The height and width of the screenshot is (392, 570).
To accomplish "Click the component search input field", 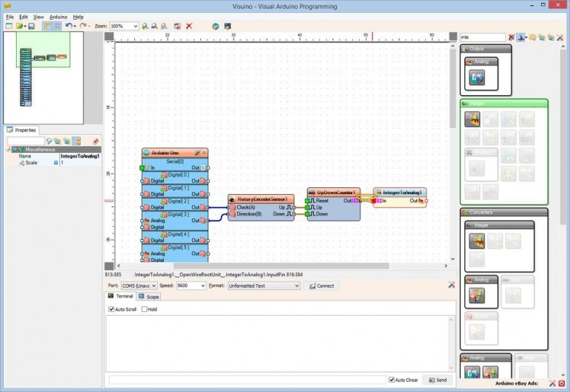I will click(482, 37).
